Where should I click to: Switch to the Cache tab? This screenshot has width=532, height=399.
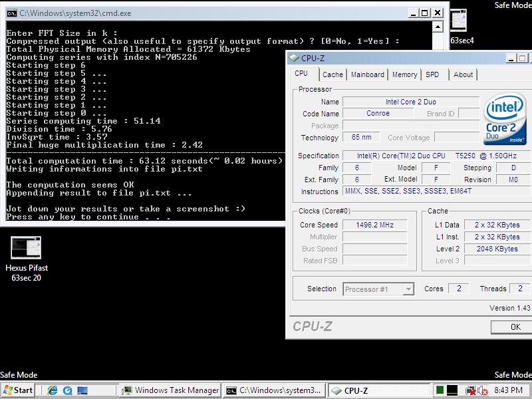point(332,74)
